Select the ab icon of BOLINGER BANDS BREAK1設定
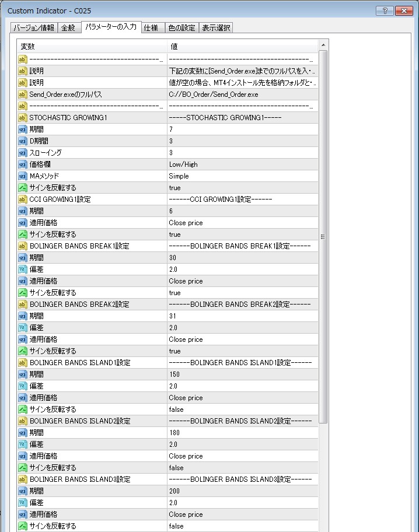This screenshot has height=532, width=419. 22,246
